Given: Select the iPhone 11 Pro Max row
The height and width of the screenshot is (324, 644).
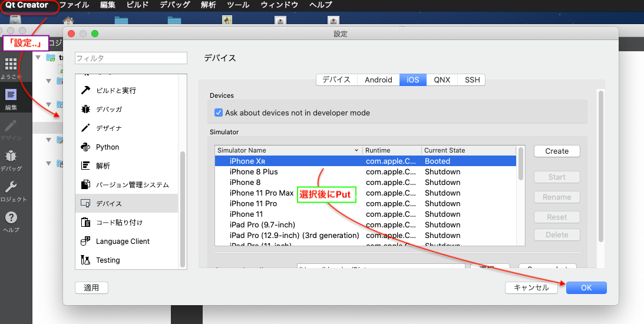Looking at the screenshot, I should click(365, 193).
